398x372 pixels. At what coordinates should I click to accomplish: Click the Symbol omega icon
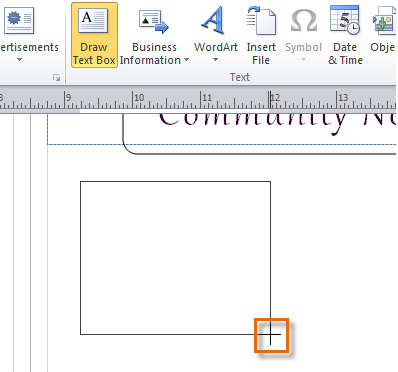click(x=303, y=21)
